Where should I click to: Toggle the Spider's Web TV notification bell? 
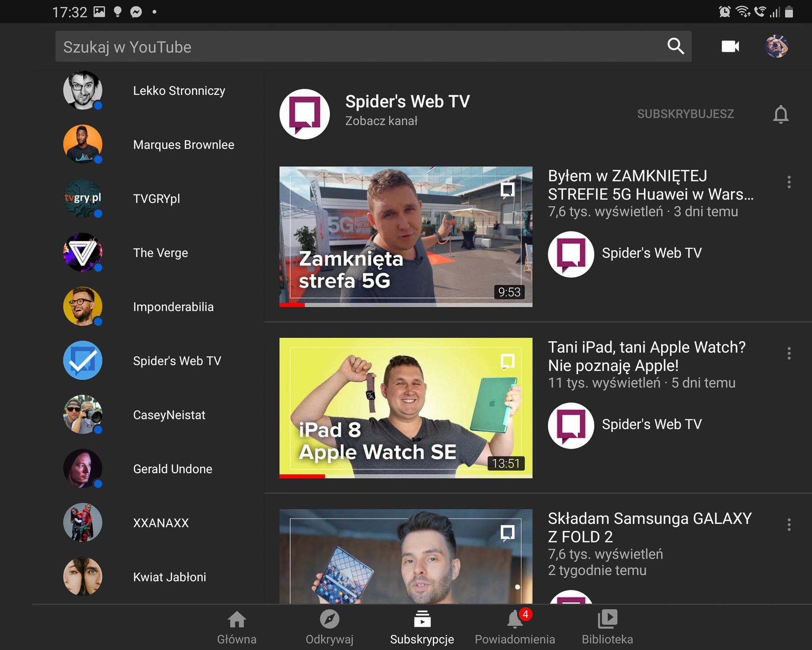click(781, 114)
